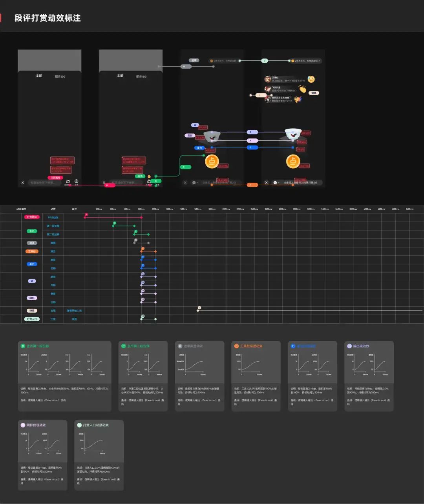
Task: Select the 全部 tab in first phone mockup
Action: coord(39,76)
